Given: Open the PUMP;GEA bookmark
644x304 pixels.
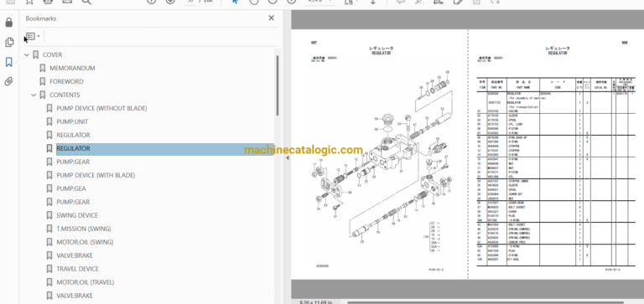Looking at the screenshot, I should pos(71,188).
